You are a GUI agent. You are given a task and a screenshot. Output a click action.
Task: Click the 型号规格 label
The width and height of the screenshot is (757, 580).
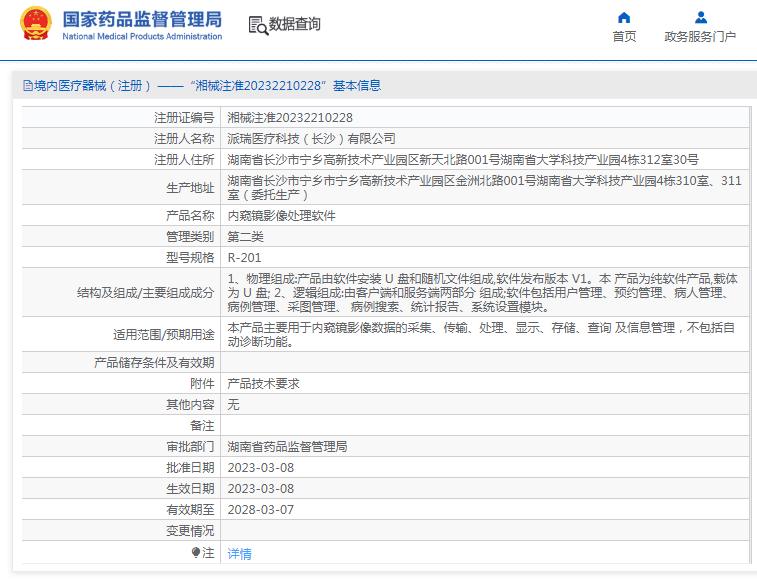(190, 257)
